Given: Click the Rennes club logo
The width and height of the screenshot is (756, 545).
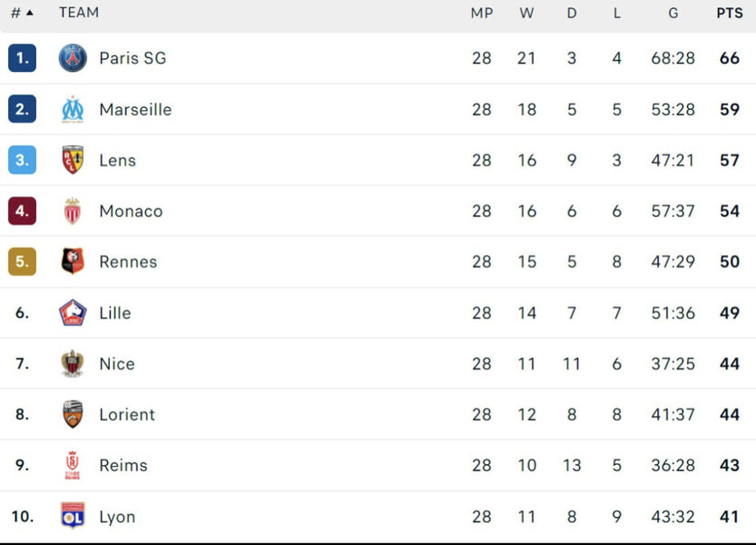Looking at the screenshot, I should pyautogui.click(x=73, y=262).
